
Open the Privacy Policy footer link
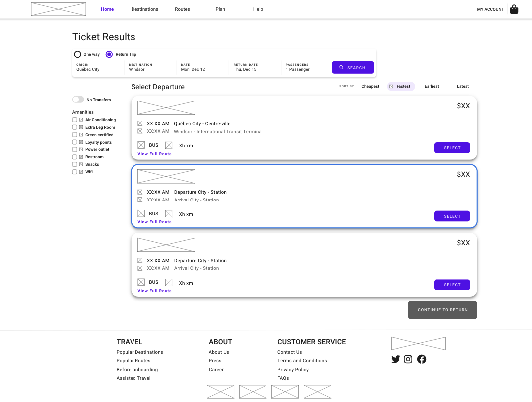click(x=293, y=370)
